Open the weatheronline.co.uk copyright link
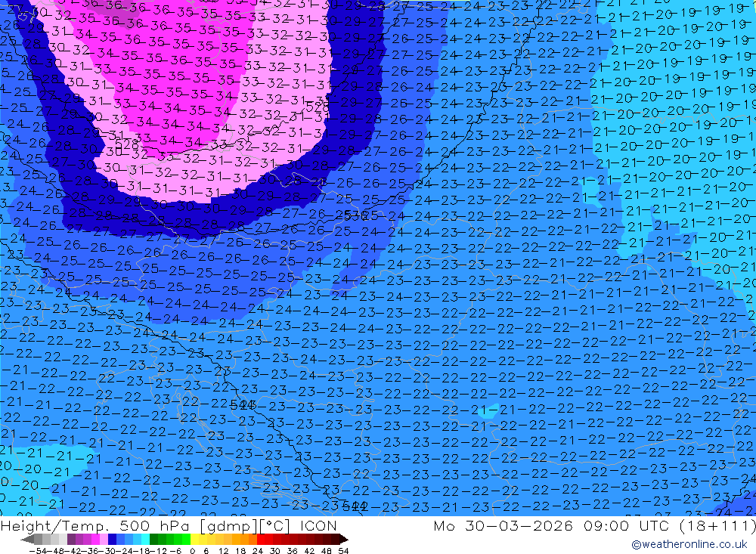The width and height of the screenshot is (756, 554). pyautogui.click(x=689, y=544)
